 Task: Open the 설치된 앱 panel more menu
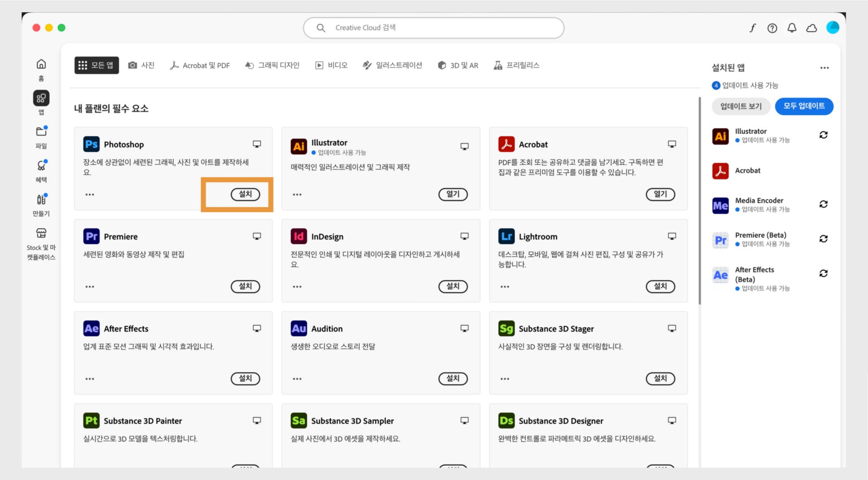click(x=825, y=68)
